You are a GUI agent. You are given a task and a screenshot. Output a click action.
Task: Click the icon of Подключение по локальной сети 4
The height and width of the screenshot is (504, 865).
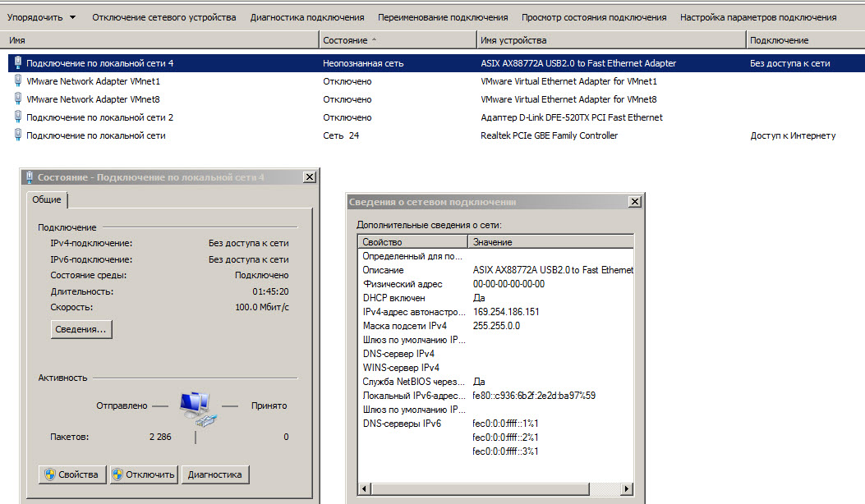click(x=18, y=63)
